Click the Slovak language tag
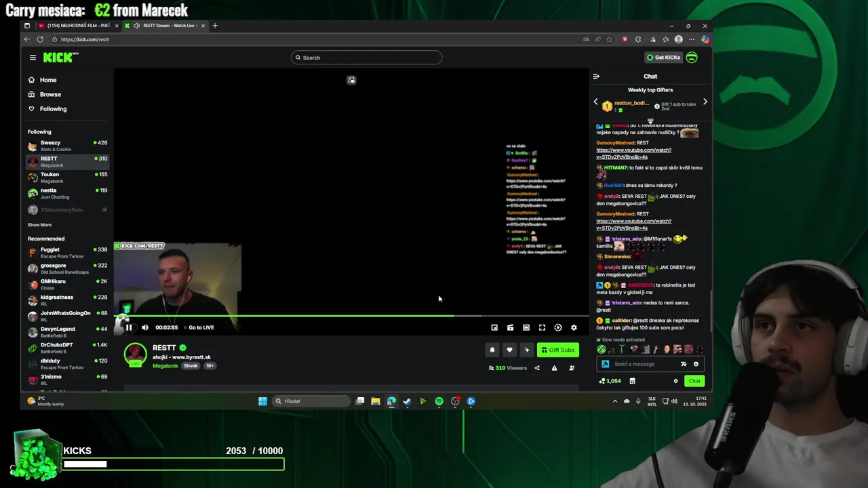This screenshot has height=488, width=868. click(x=191, y=366)
